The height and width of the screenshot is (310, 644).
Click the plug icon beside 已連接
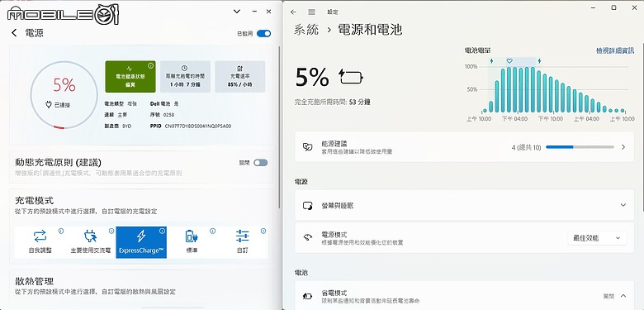49,104
